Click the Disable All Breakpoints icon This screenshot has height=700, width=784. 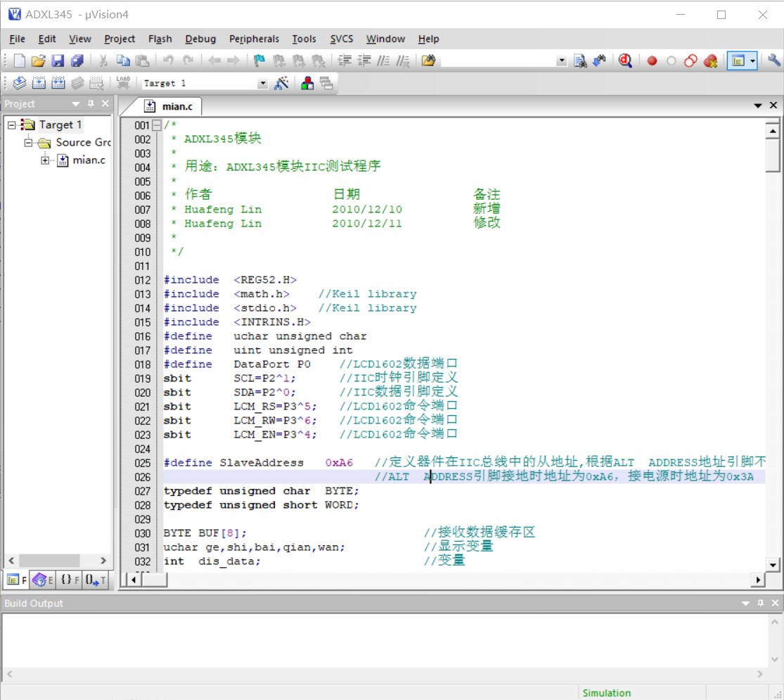690,61
